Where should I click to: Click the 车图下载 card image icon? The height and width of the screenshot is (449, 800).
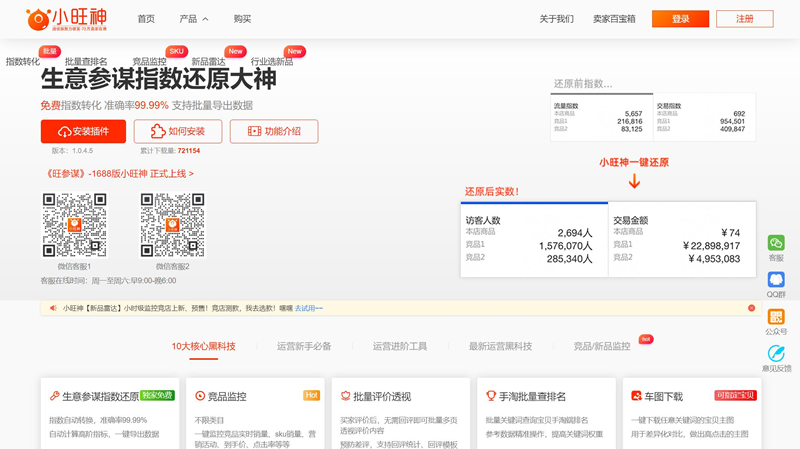tap(636, 396)
